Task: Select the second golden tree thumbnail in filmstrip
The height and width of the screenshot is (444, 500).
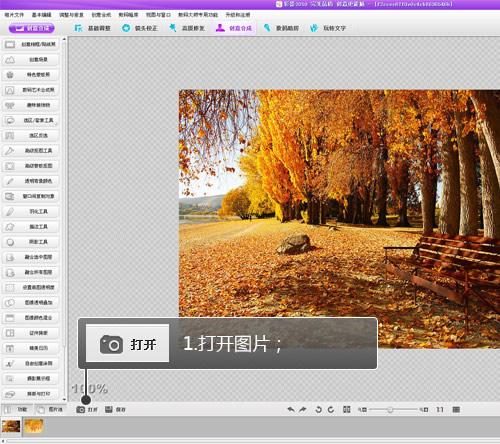Action: tap(34, 426)
